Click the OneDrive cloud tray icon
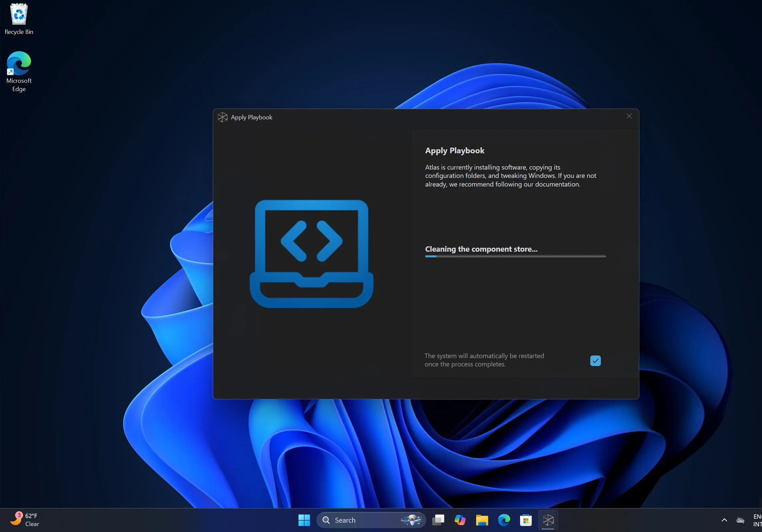 [740, 520]
